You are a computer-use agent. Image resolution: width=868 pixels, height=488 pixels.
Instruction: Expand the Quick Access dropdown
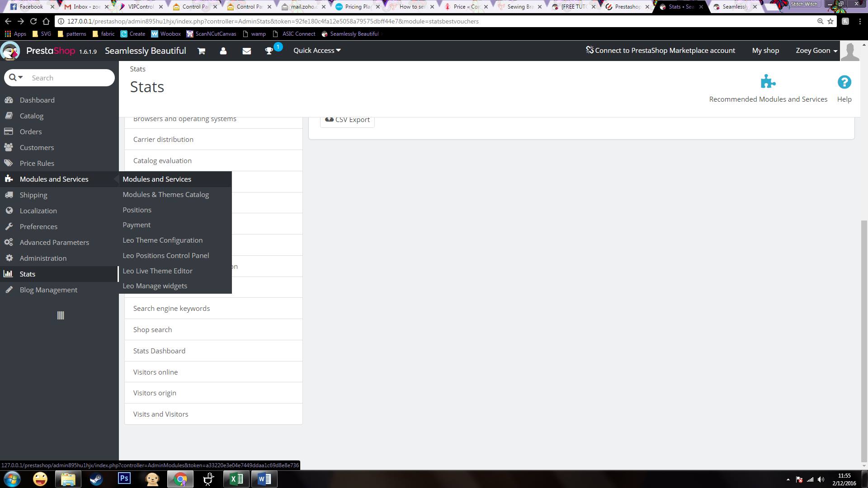coord(317,51)
